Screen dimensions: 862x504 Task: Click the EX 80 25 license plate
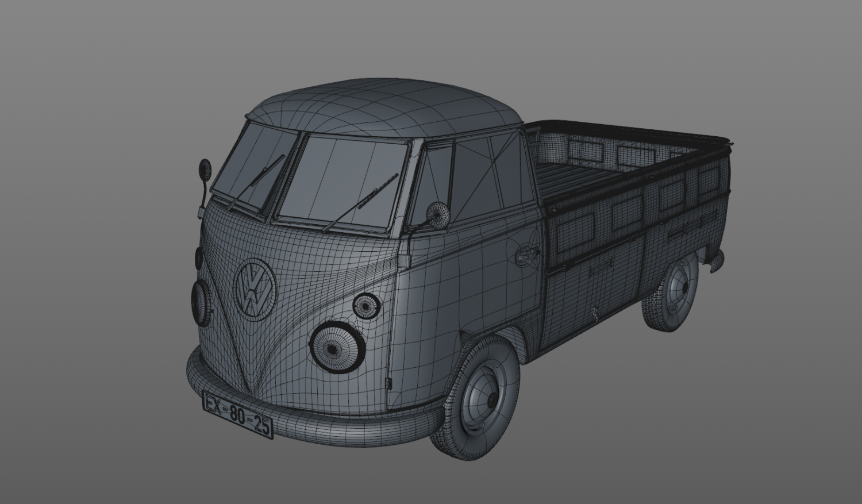237,415
